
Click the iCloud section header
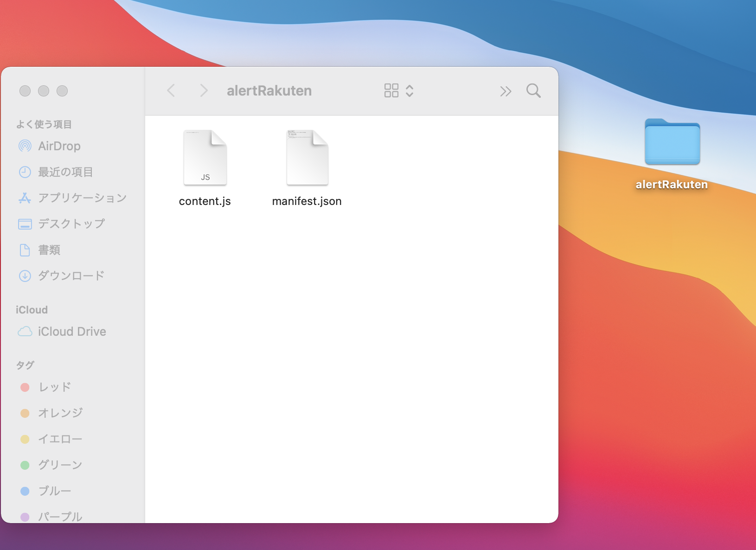32,310
